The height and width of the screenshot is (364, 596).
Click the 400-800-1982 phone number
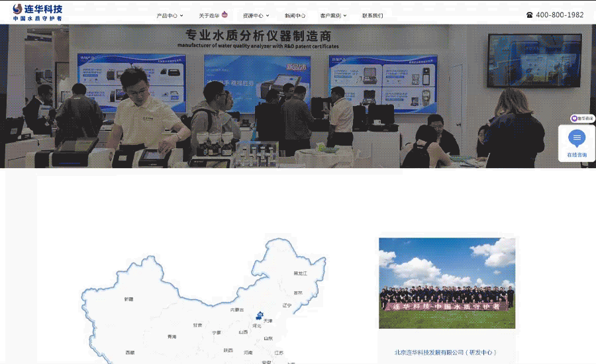click(x=560, y=15)
